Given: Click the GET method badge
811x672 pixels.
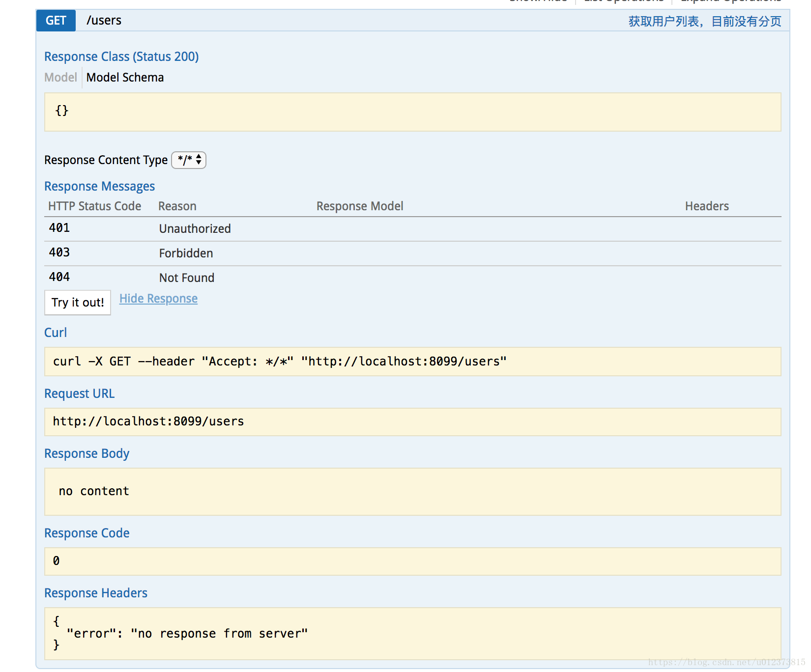Looking at the screenshot, I should (x=56, y=21).
